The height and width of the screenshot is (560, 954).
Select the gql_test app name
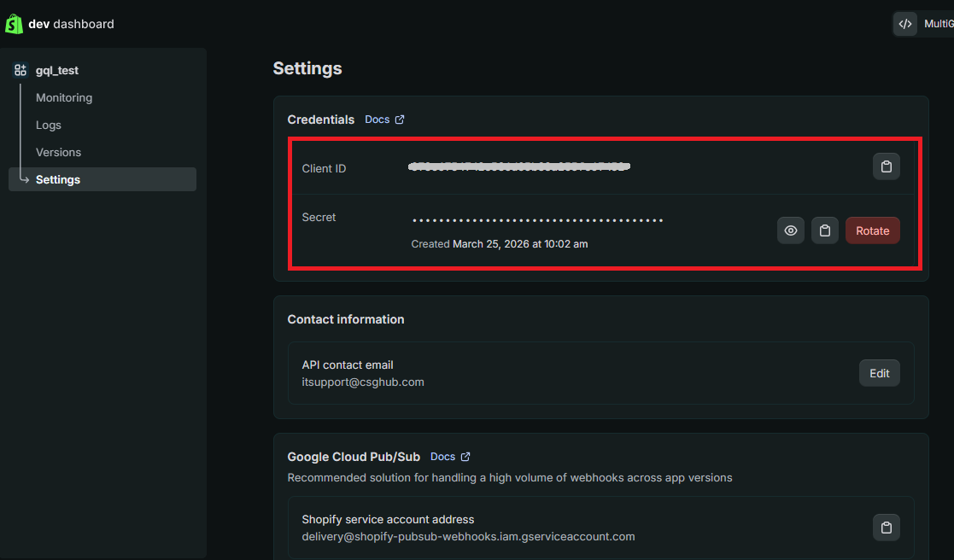click(57, 70)
